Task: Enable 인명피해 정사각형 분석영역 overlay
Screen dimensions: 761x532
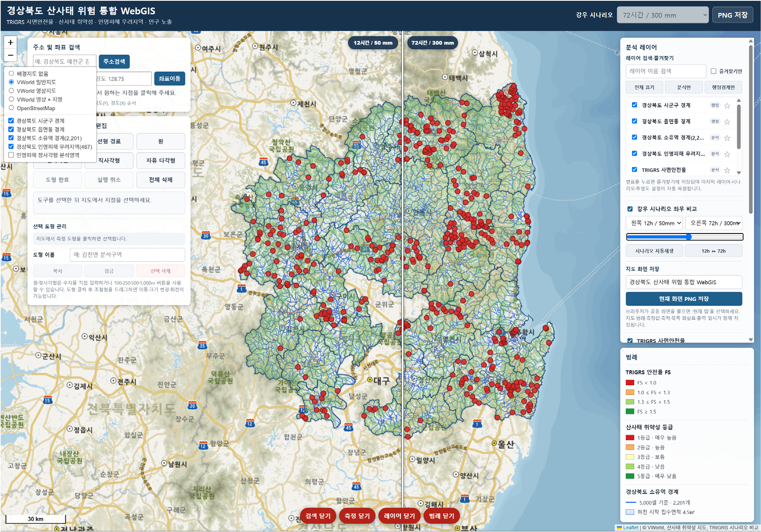Action: click(11, 155)
